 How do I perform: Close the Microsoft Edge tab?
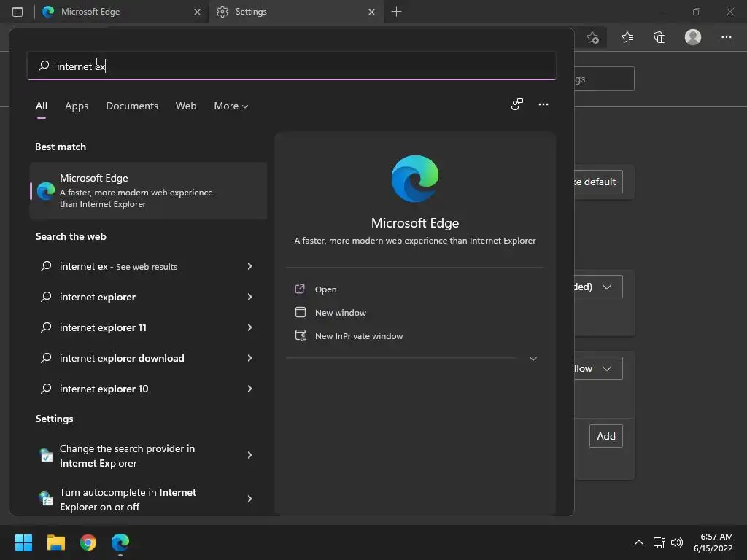tap(197, 12)
